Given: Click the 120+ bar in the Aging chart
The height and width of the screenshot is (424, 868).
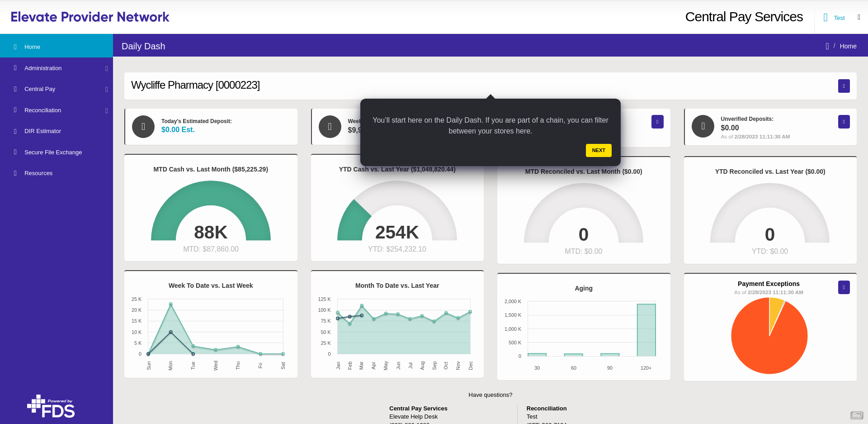Looking at the screenshot, I should pos(646,330).
